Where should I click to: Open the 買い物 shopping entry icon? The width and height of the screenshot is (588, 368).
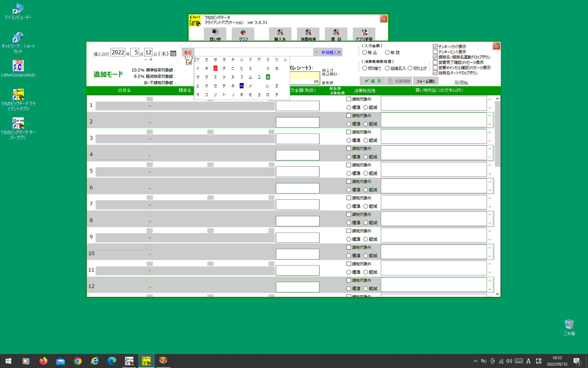215,34
